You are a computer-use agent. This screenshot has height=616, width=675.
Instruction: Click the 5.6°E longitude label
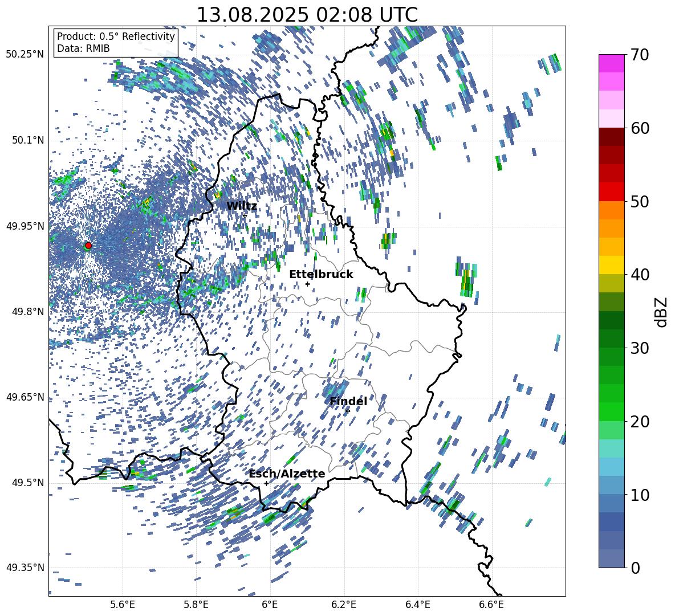[123, 605]
